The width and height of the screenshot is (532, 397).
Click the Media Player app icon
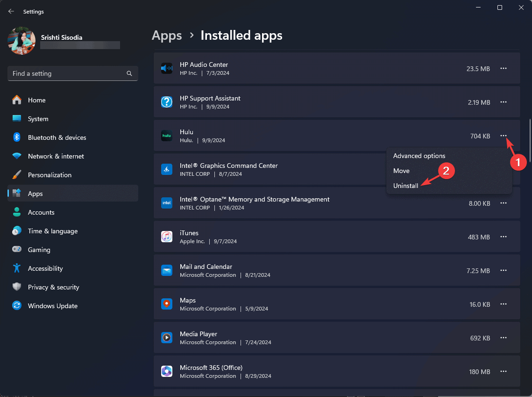(x=167, y=338)
